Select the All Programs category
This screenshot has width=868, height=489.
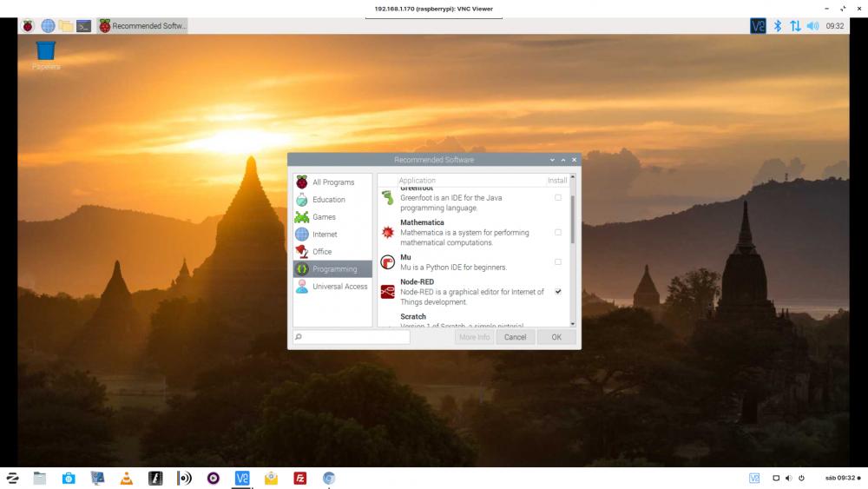332,182
